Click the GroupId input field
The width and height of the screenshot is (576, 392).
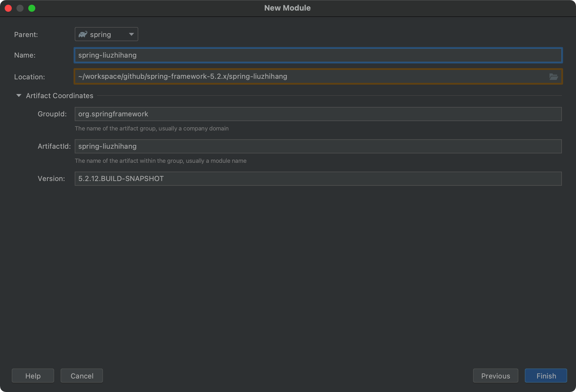point(318,114)
